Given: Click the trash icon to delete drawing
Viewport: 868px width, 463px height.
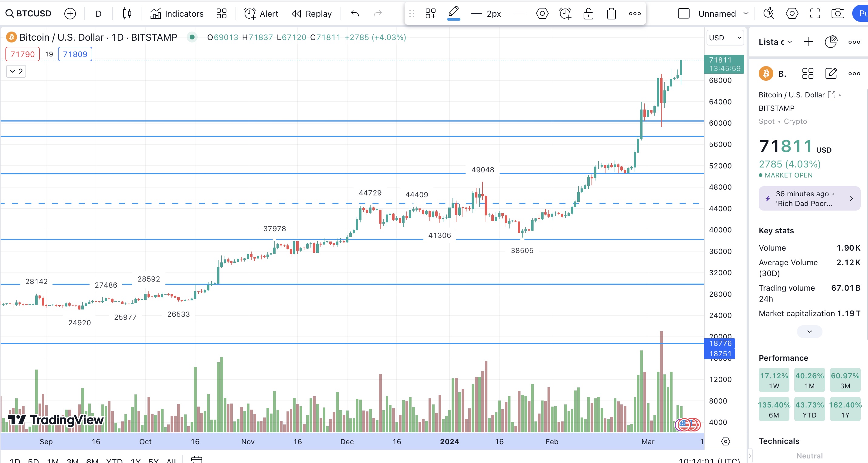Looking at the screenshot, I should pos(611,13).
